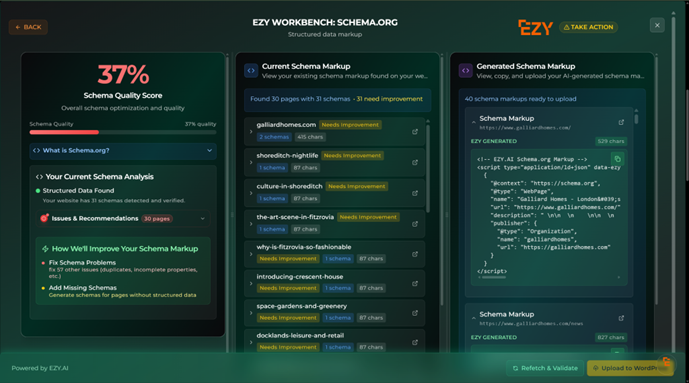Click the 2 schemas badge on galliardhomes.com
This screenshot has height=383, width=689.
click(274, 137)
